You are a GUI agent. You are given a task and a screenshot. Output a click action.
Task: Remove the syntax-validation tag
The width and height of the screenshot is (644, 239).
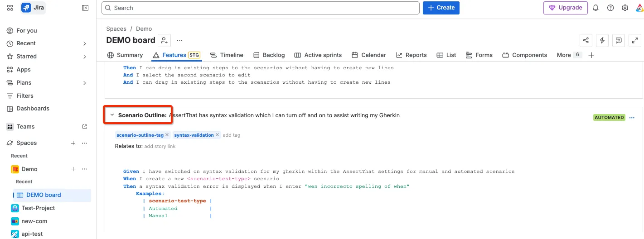pos(217,135)
